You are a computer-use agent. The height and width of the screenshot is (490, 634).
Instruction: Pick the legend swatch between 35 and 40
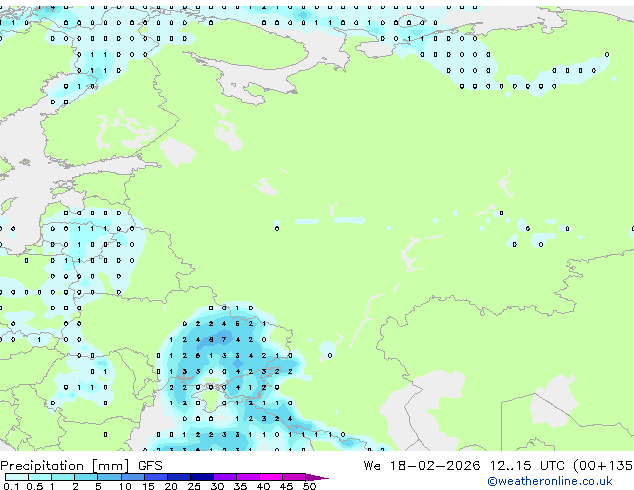[248, 477]
